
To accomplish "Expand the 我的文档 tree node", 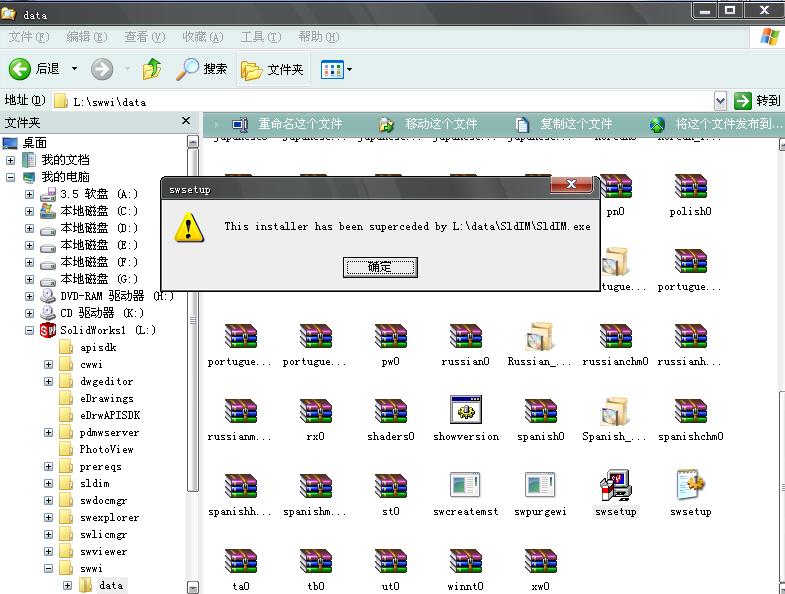I will click(11, 160).
